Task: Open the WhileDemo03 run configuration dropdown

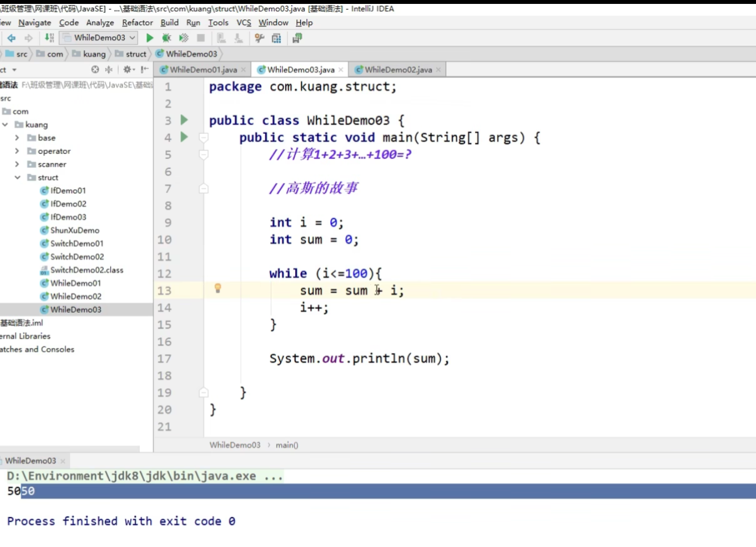Action: [99, 38]
